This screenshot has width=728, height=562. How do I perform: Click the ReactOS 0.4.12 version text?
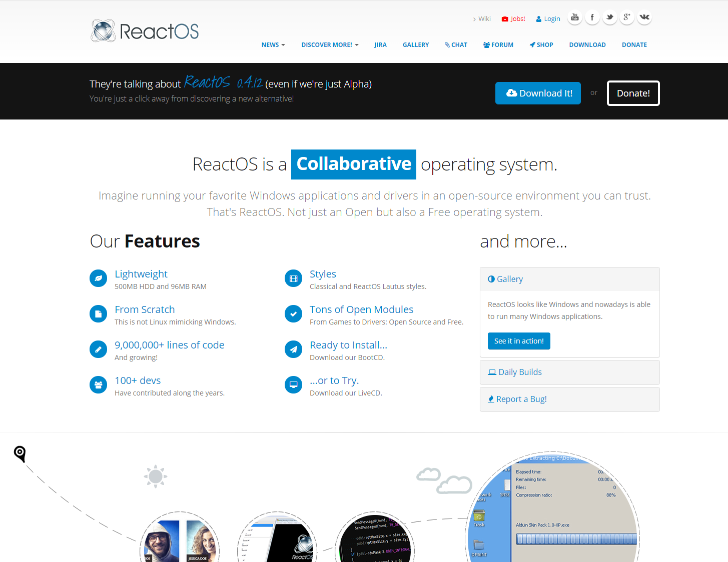(223, 82)
